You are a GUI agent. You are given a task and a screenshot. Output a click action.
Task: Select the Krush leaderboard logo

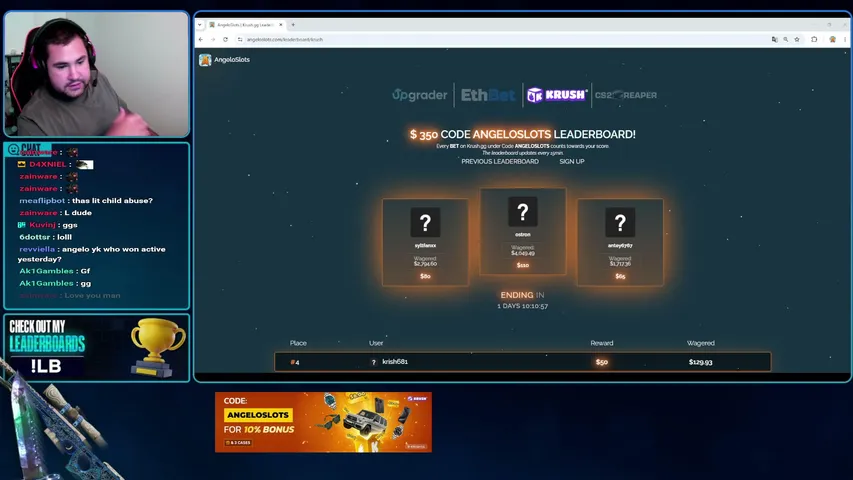pos(557,95)
